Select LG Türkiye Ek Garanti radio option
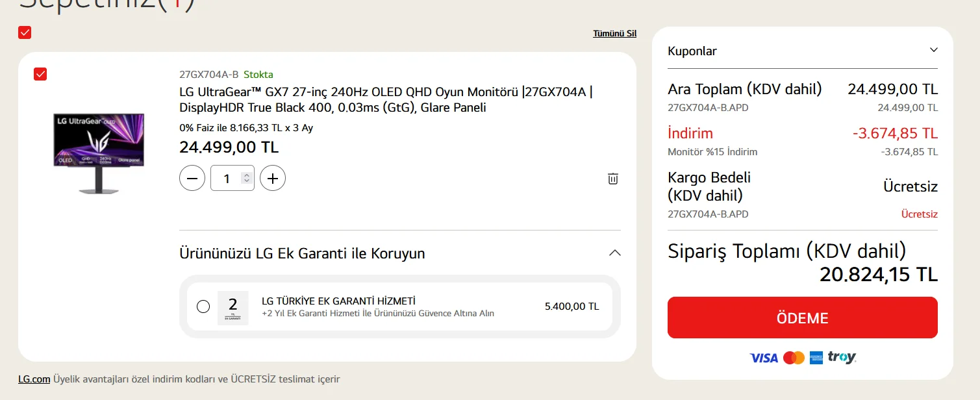The height and width of the screenshot is (400, 980). pyautogui.click(x=203, y=306)
